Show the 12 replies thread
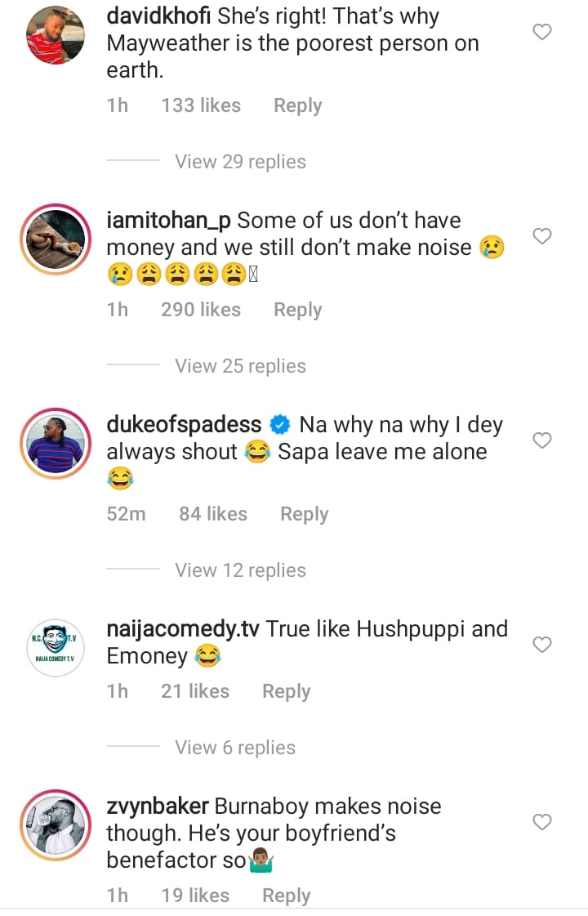Viewport: 588px width, 916px height. [240, 570]
